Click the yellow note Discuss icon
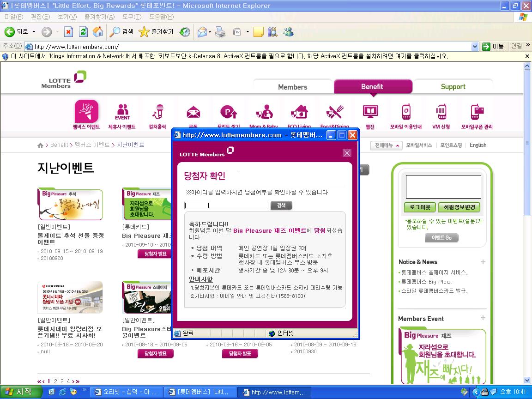 click(259, 32)
